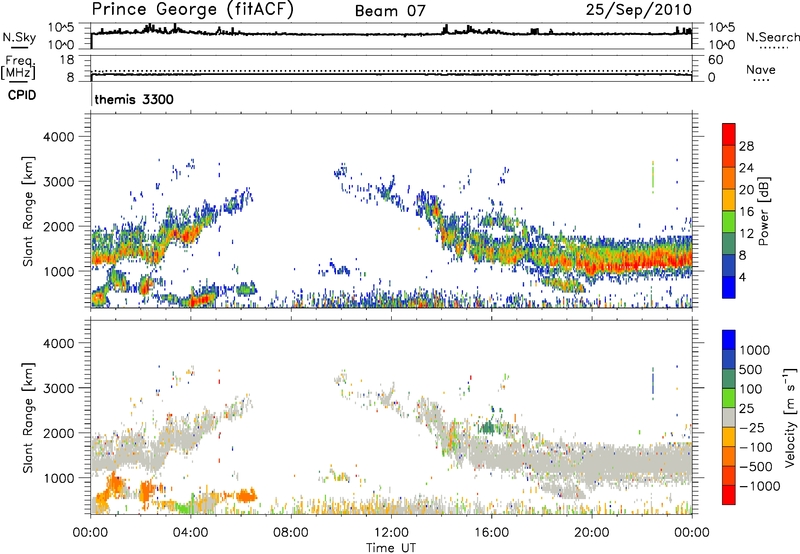Click the "60" Nave axis tick label
Screen dimensions: 800x554
715,60
